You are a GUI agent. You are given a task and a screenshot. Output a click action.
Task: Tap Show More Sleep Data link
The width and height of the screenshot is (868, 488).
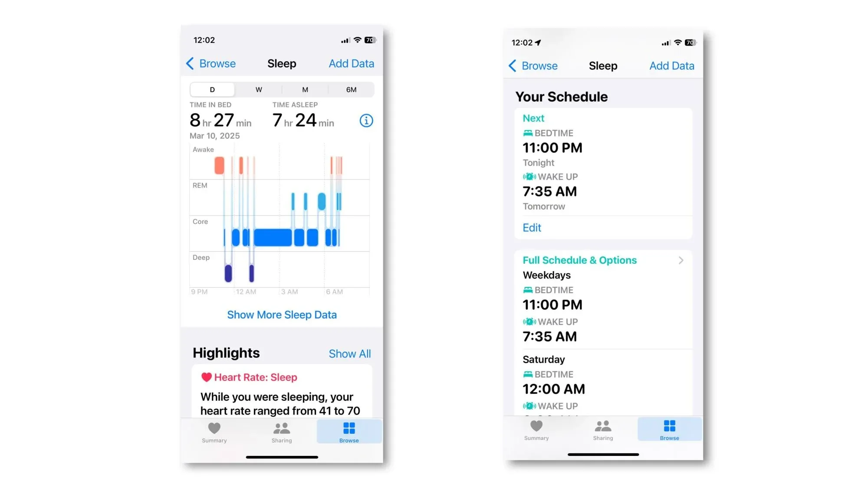tap(282, 314)
